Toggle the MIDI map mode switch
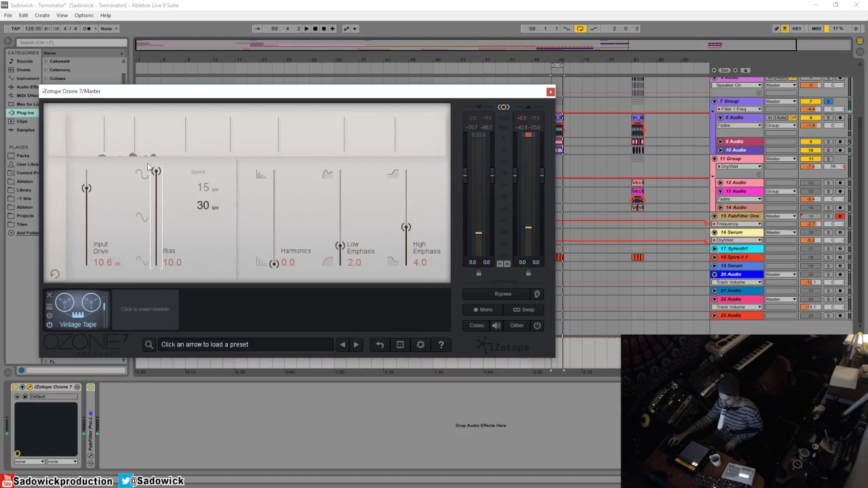Viewport: 868px width, 488px height. coord(816,28)
